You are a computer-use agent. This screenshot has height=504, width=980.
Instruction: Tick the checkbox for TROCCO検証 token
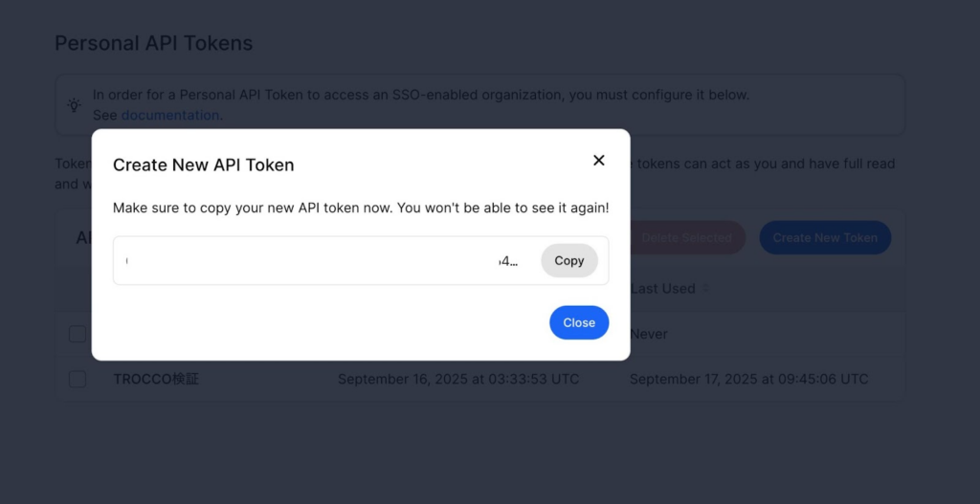(x=78, y=379)
